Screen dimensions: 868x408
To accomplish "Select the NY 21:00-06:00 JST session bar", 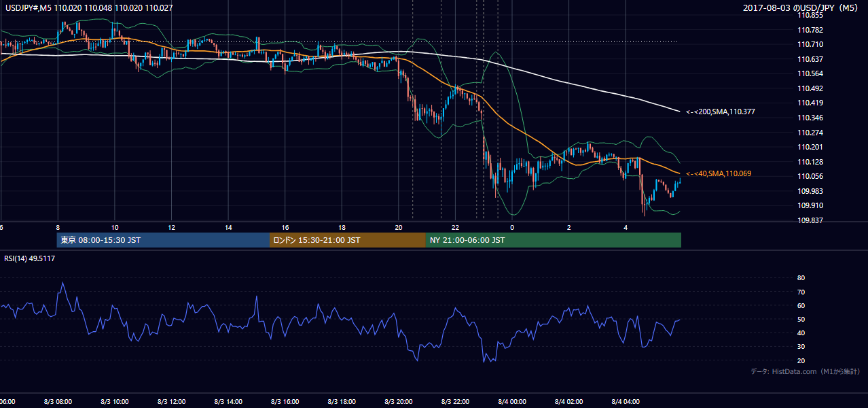I will click(554, 240).
